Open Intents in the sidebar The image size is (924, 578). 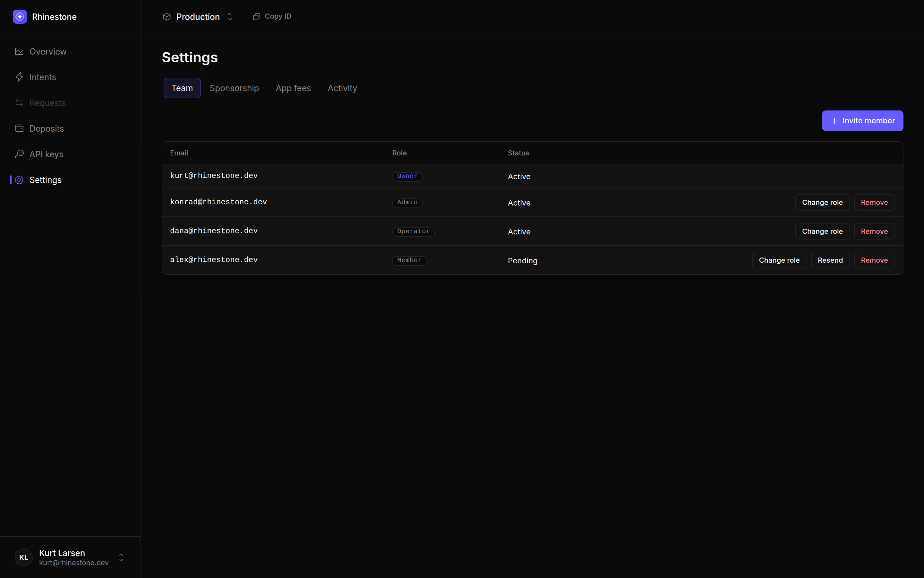click(x=70, y=77)
